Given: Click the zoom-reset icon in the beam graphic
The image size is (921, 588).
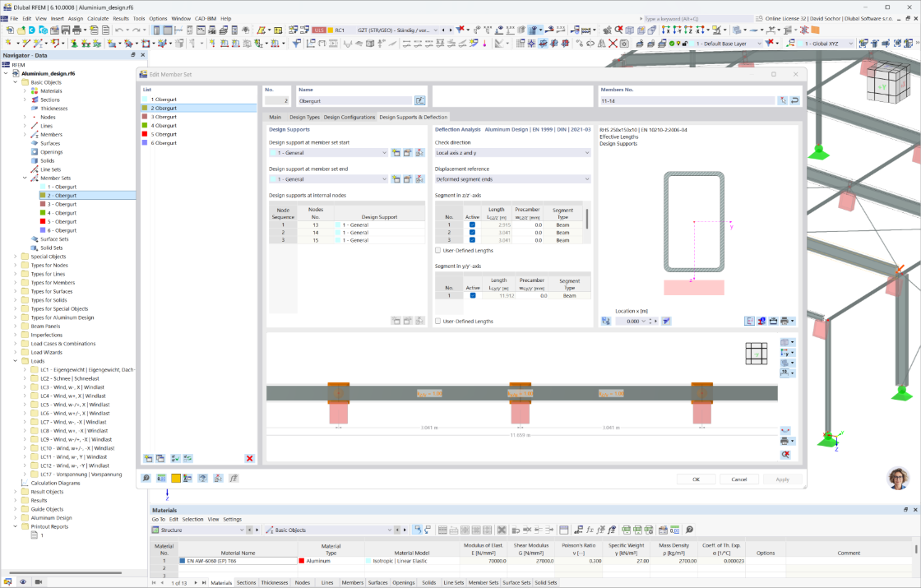Looking at the screenshot, I should tap(785, 455).
